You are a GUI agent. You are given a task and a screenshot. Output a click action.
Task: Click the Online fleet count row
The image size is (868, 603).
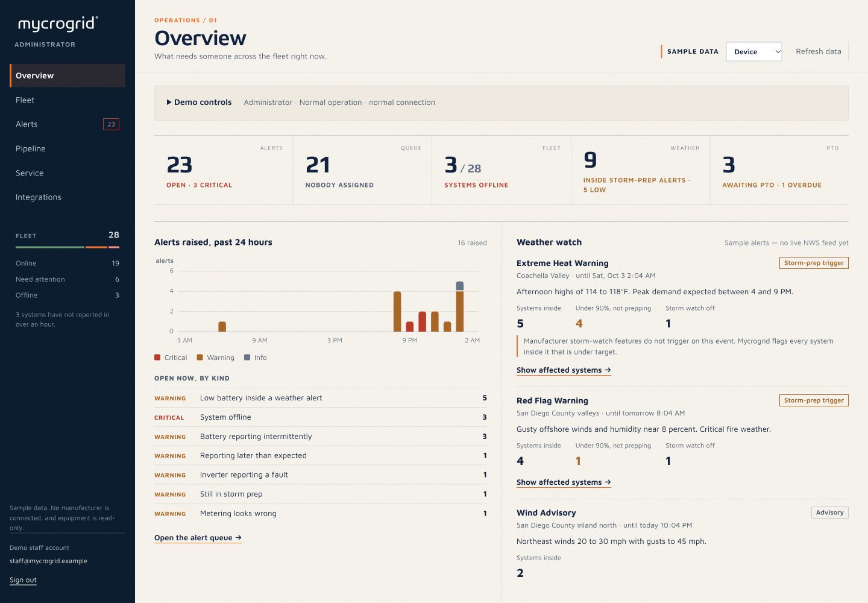pyautogui.click(x=68, y=264)
